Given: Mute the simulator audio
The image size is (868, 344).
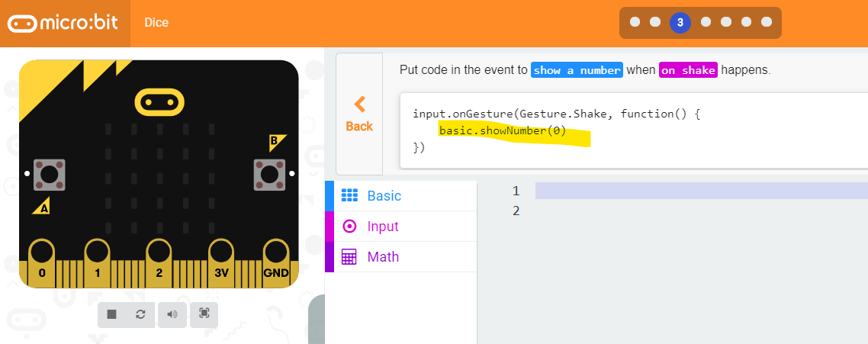Looking at the screenshot, I should coord(172,315).
